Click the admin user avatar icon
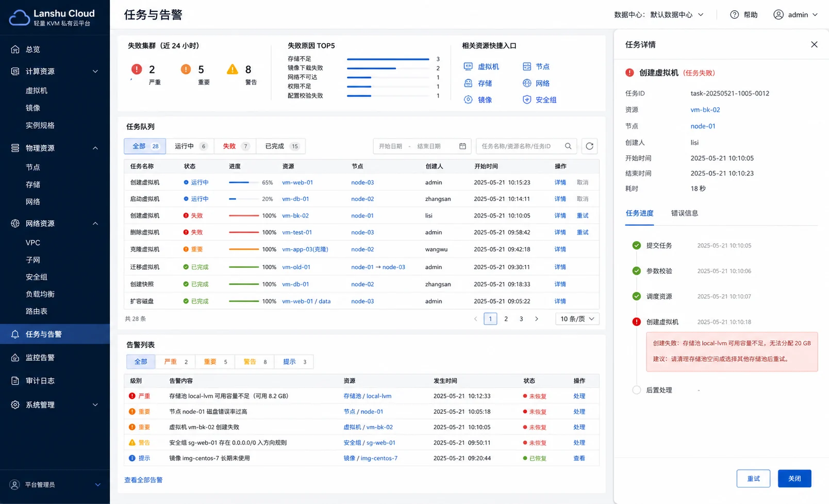This screenshot has height=504, width=829. 778,14
